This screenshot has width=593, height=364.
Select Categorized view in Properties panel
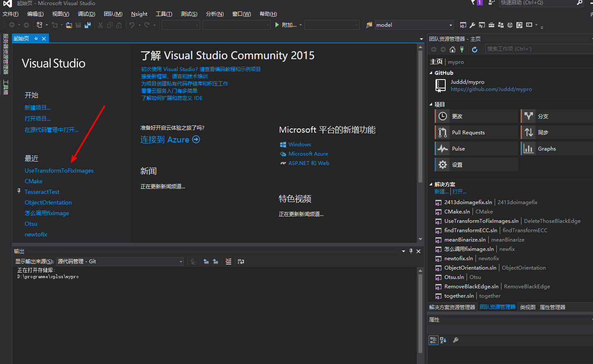433,340
